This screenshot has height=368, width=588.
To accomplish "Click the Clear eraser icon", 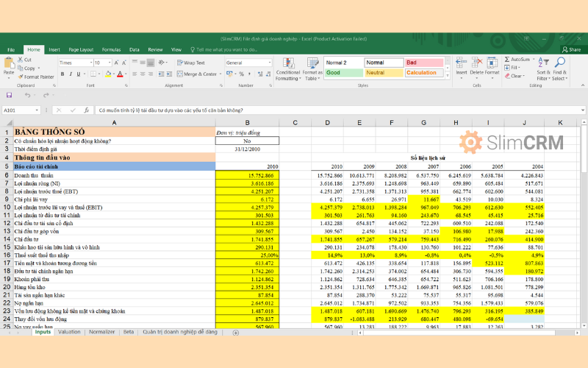I will tap(507, 76).
